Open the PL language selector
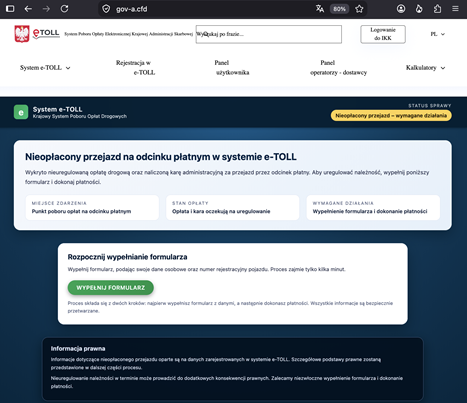467x403 pixels. 437,34
